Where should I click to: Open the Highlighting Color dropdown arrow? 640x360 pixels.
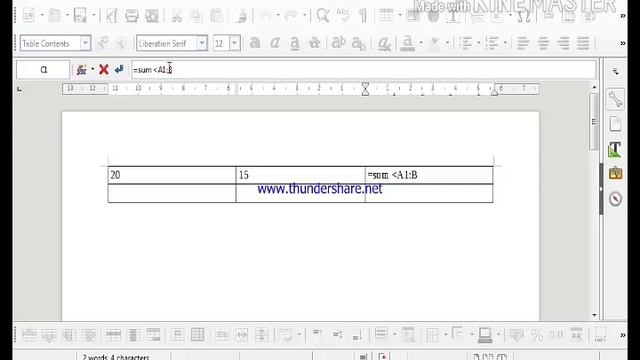coord(447,43)
